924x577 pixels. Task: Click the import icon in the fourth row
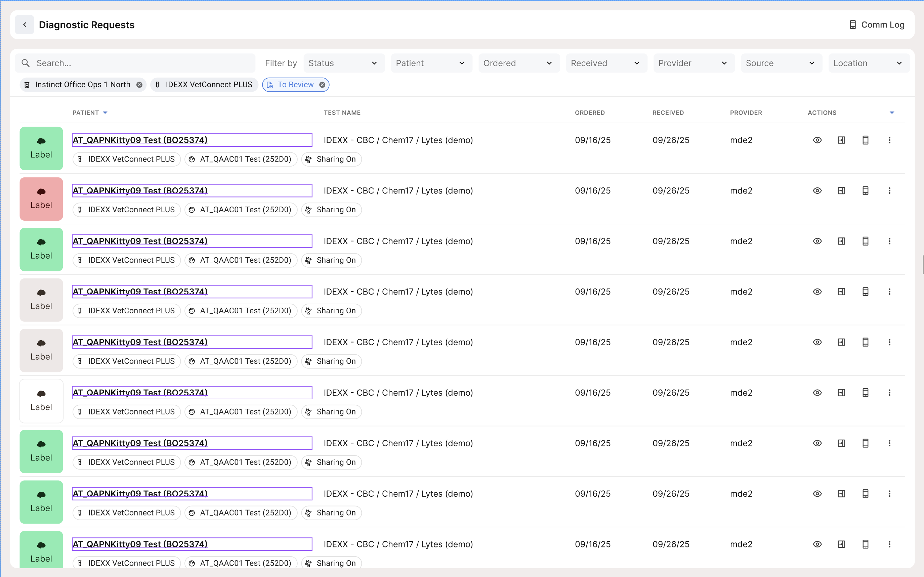(x=841, y=292)
